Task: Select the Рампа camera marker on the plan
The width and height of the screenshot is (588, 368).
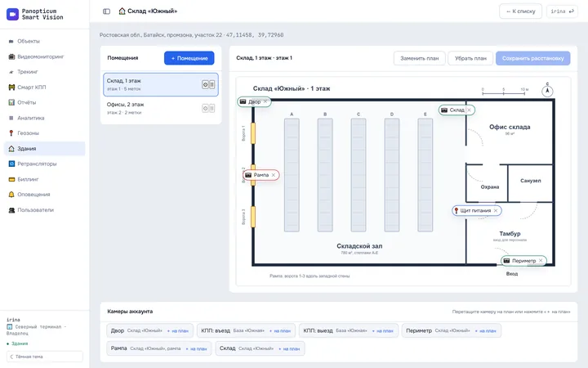Action: [261, 175]
